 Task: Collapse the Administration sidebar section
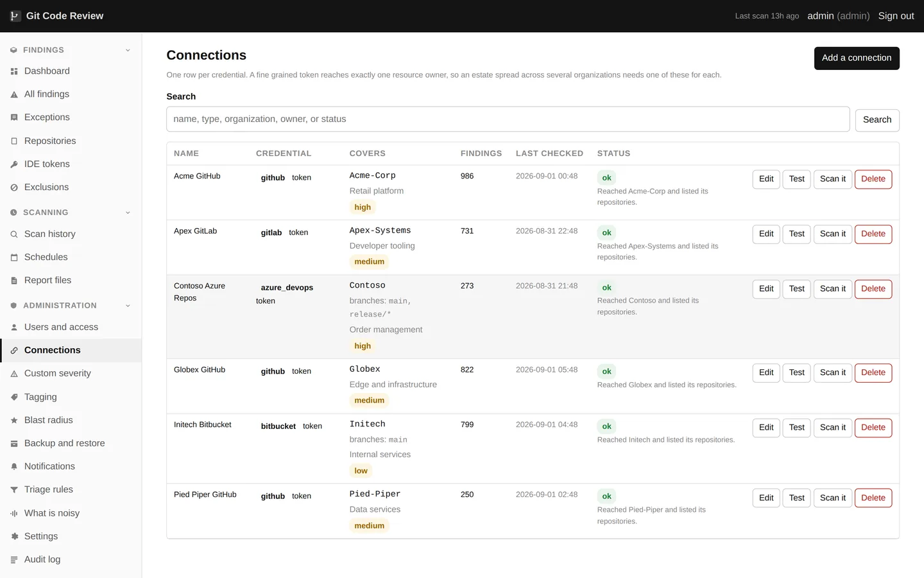click(71, 306)
